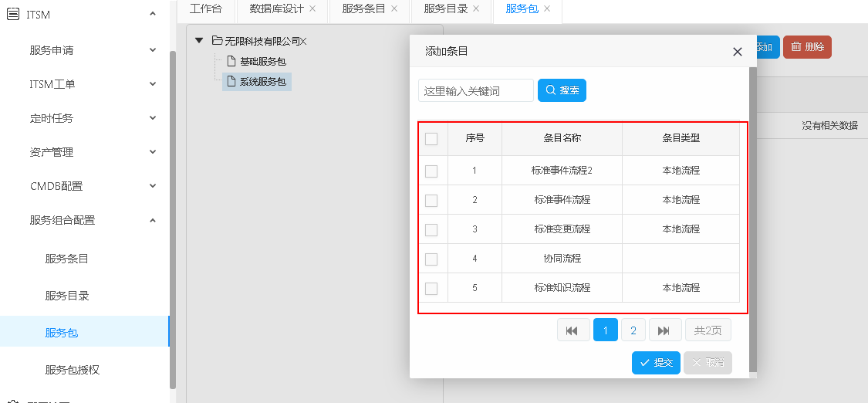Close the 服务包 tab using its X

click(547, 8)
